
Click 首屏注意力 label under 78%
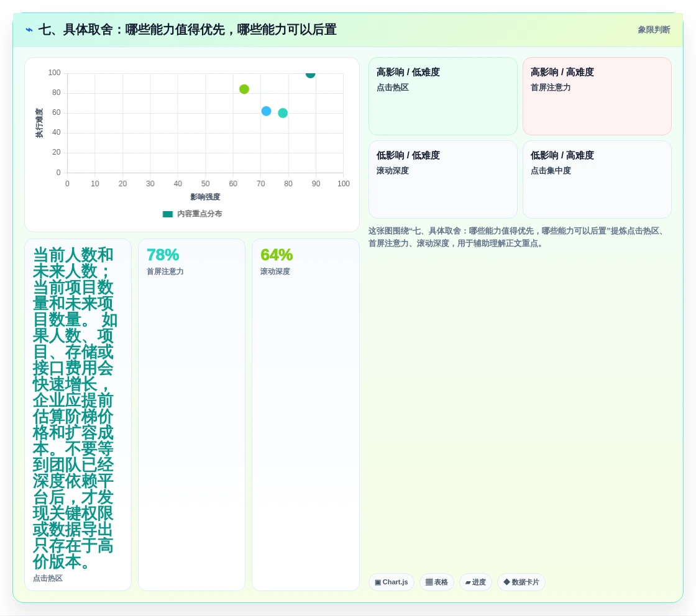(x=165, y=271)
